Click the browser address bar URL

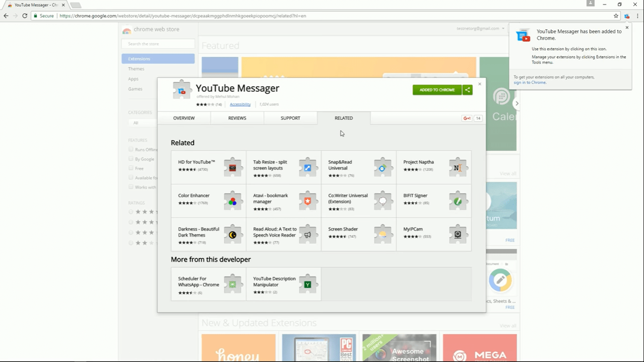click(x=182, y=16)
